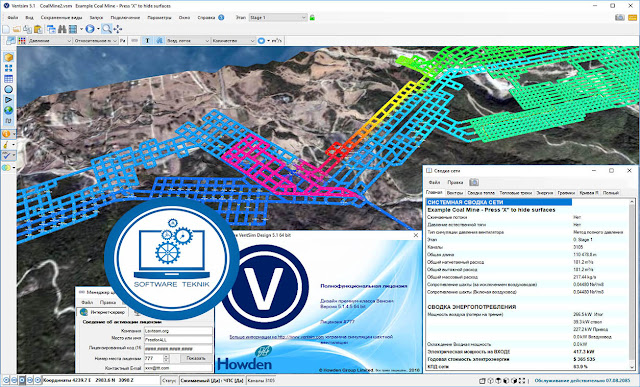Switch to the Энергия tab
The image size is (640, 387).
coord(544,193)
